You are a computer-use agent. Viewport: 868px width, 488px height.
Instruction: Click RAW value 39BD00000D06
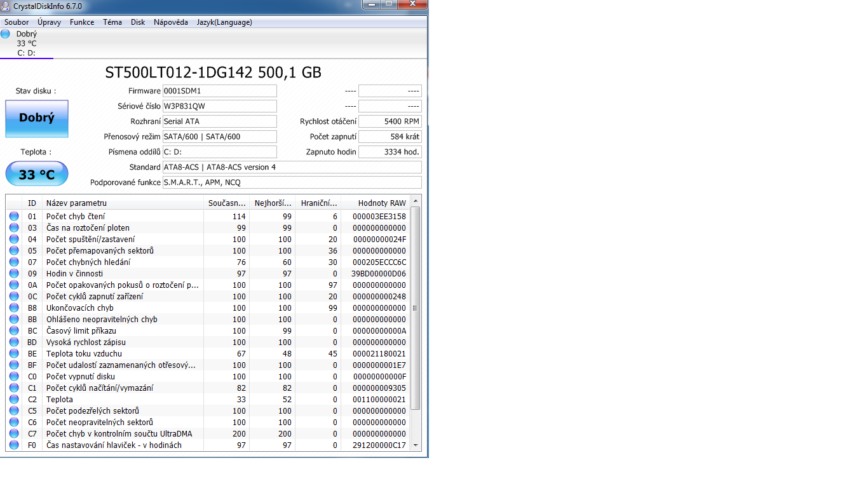(x=379, y=274)
